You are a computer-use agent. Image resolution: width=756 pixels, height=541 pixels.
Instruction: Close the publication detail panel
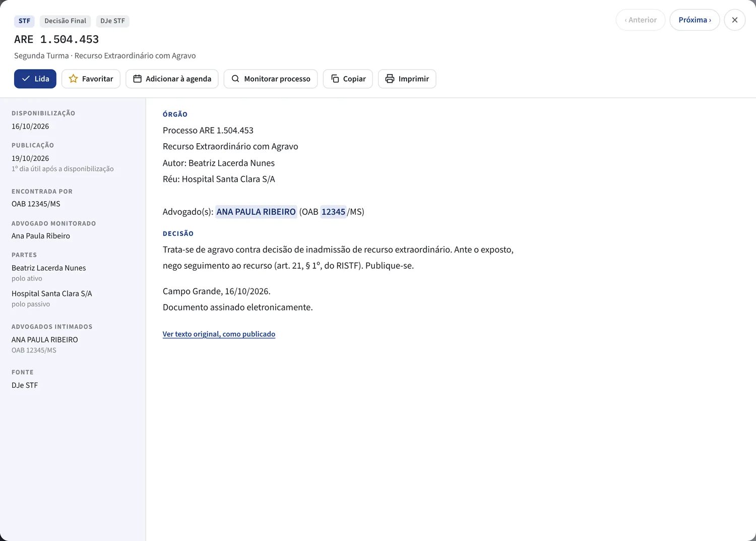pyautogui.click(x=735, y=20)
